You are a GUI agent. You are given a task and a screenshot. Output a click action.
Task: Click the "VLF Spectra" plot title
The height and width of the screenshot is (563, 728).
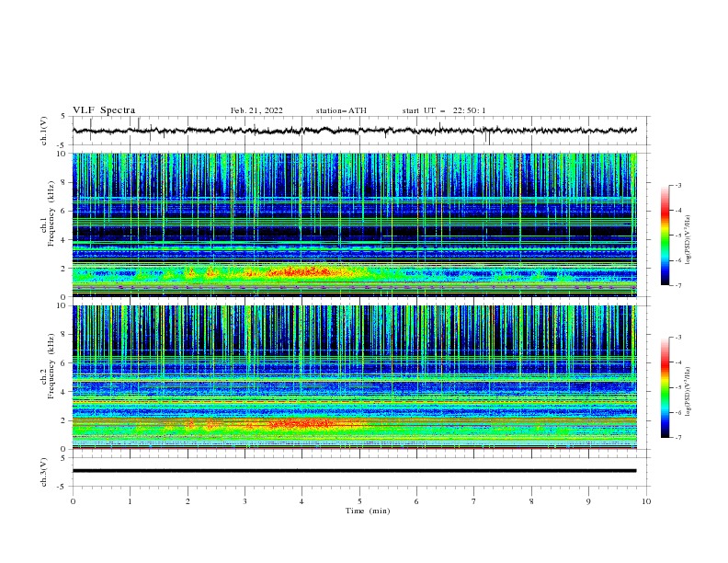click(x=104, y=110)
